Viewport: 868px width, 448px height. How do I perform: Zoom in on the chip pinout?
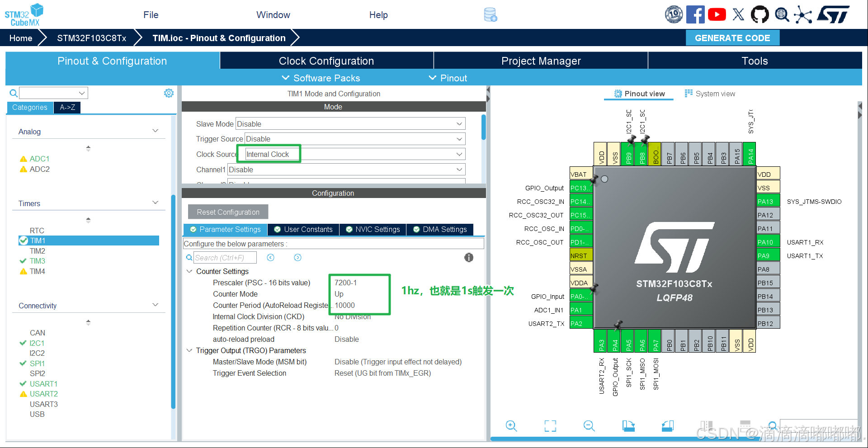point(511,425)
